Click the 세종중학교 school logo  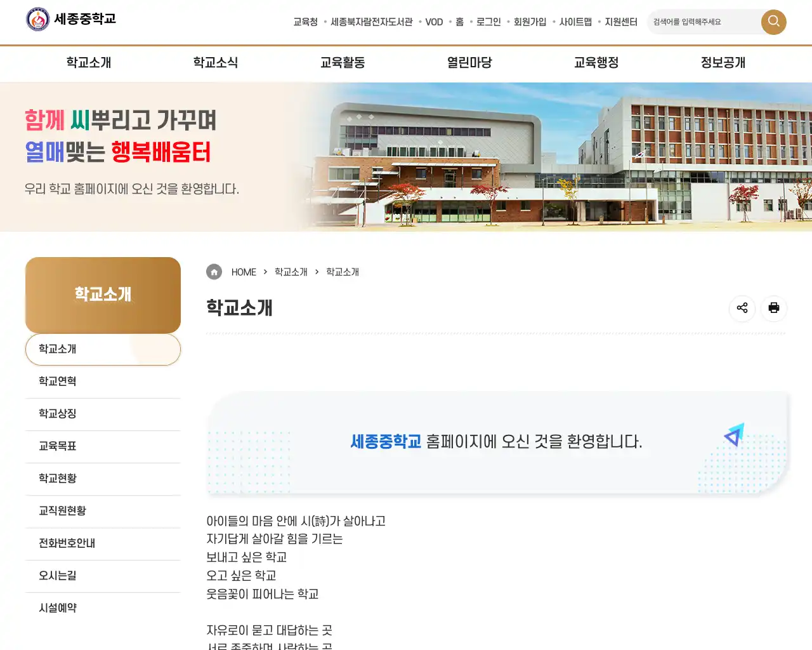coord(71,19)
